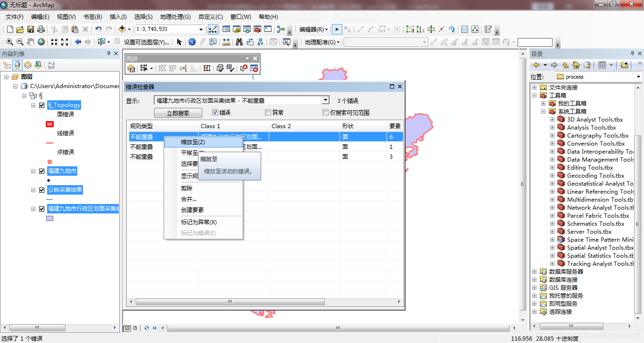This screenshot has width=644, height=343.
Task: Undo the last action
Action: click(98, 29)
